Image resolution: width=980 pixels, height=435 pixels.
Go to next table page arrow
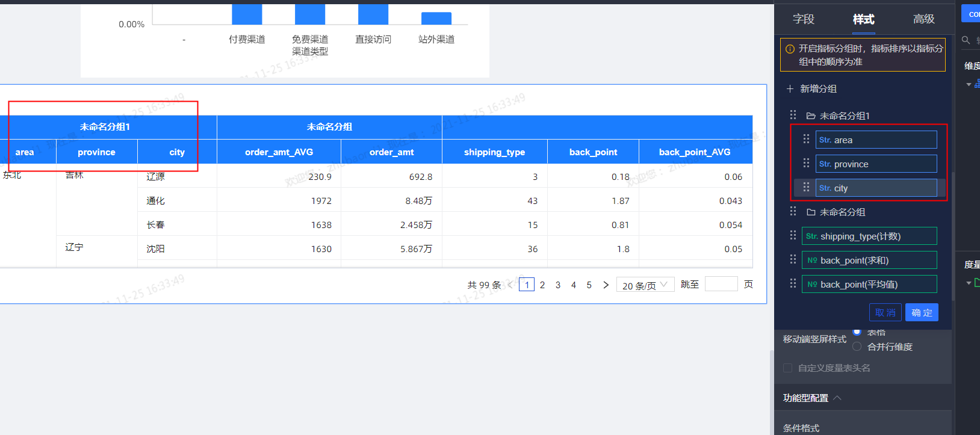click(x=606, y=285)
